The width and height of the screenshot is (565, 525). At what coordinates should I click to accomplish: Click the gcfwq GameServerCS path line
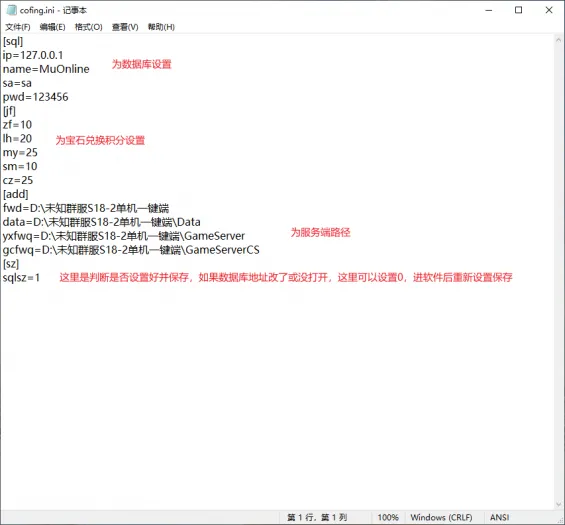pyautogui.click(x=131, y=250)
